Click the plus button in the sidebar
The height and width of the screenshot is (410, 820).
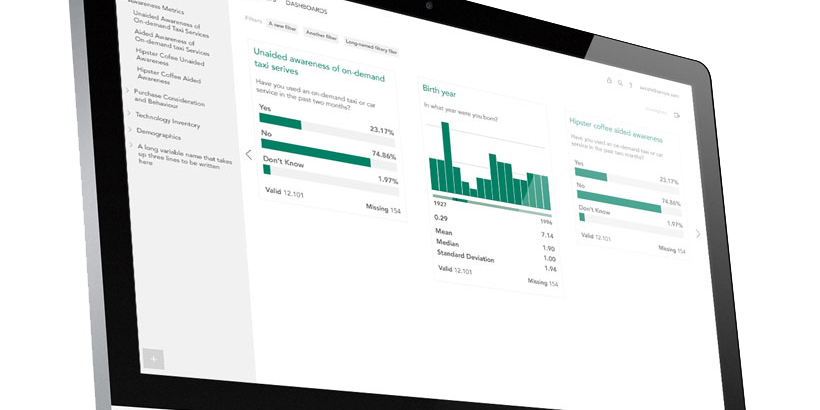click(x=153, y=359)
